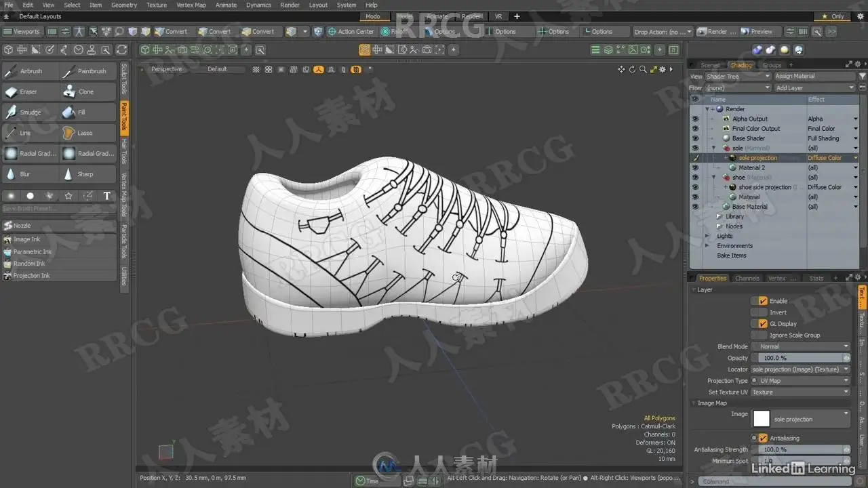Open the Add Layer dropdown
Viewport: 868px width, 488px height.
(x=815, y=88)
